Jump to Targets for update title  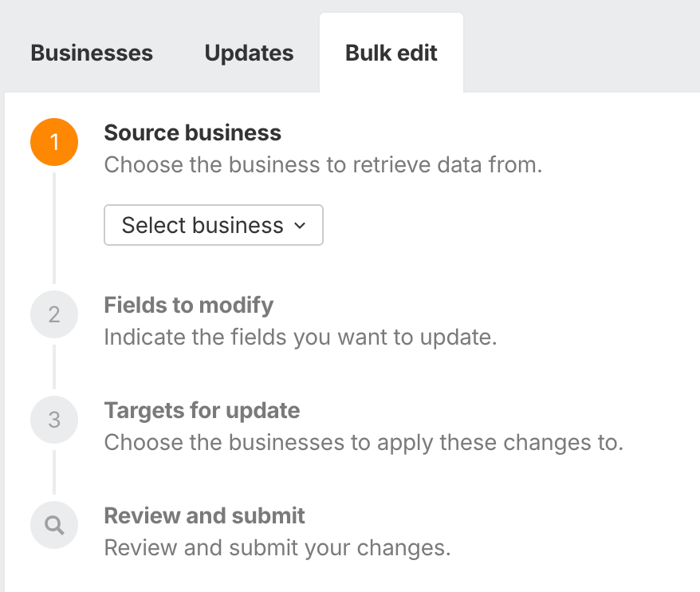tap(203, 410)
